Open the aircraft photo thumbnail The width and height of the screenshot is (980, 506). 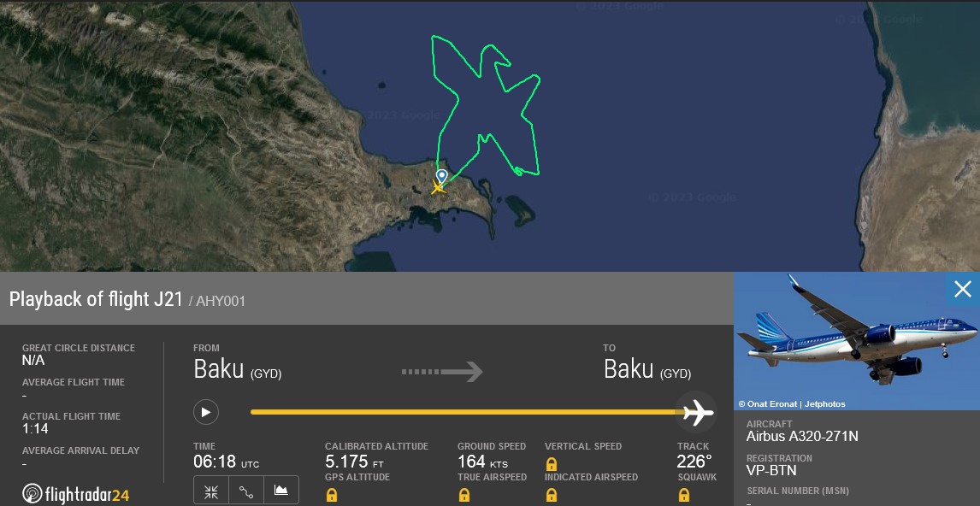pos(857,341)
